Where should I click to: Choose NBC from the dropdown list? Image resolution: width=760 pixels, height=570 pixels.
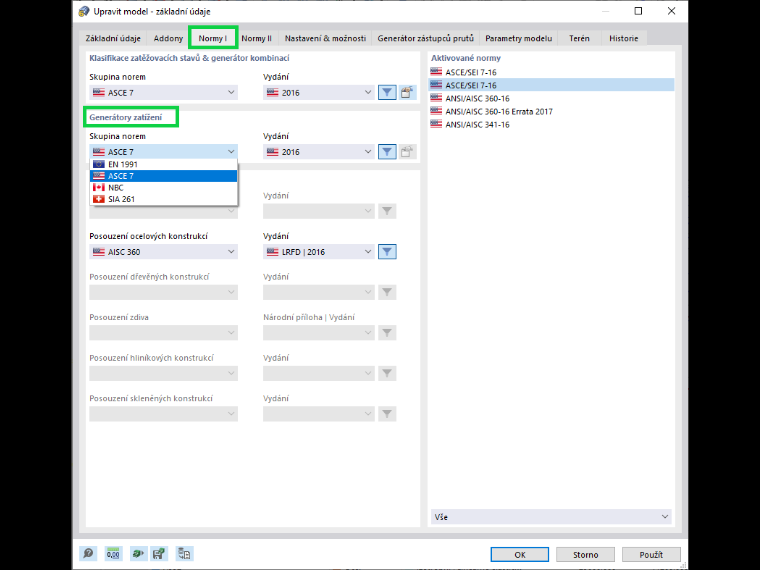click(164, 188)
